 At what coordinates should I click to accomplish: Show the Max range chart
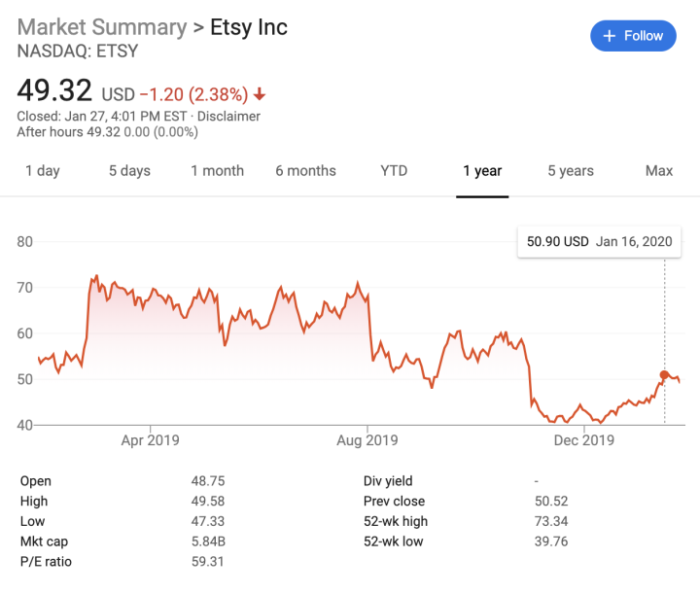pyautogui.click(x=659, y=170)
